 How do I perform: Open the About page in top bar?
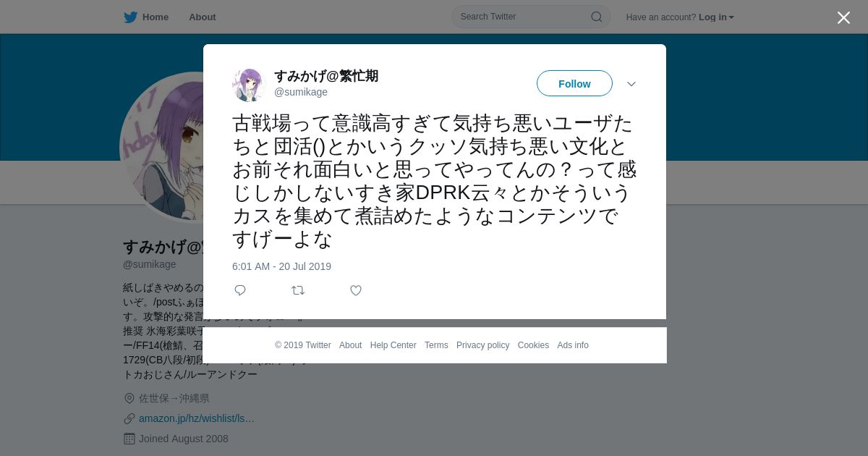(203, 17)
